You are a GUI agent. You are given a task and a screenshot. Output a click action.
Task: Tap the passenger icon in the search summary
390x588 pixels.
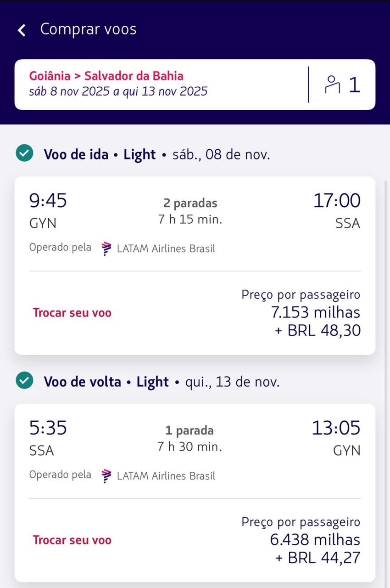click(x=331, y=85)
